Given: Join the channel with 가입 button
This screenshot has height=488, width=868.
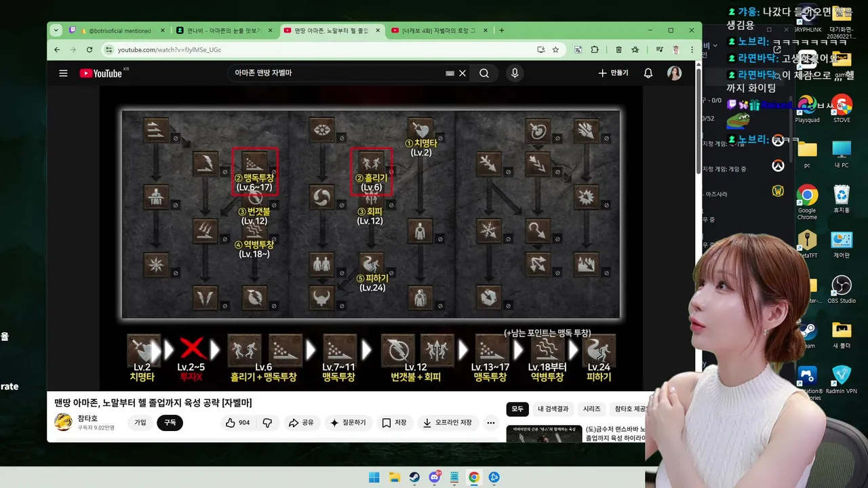Looking at the screenshot, I should click(x=140, y=422).
